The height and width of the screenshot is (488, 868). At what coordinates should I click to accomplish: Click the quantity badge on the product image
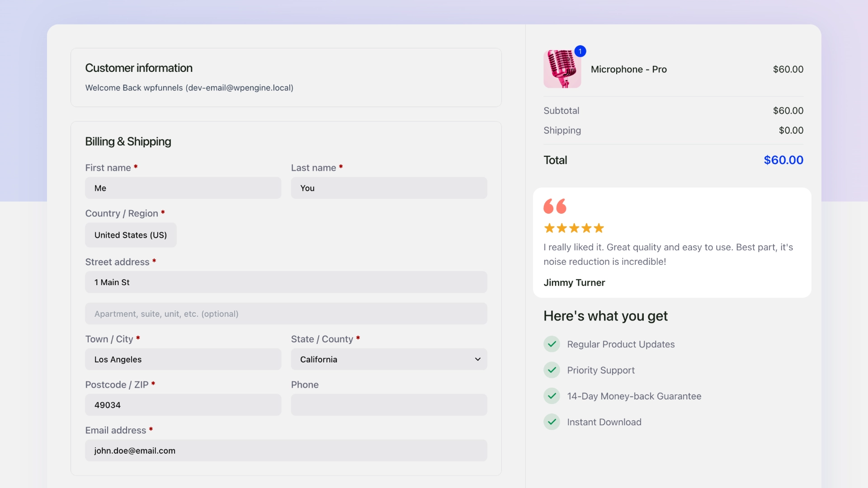coord(580,51)
